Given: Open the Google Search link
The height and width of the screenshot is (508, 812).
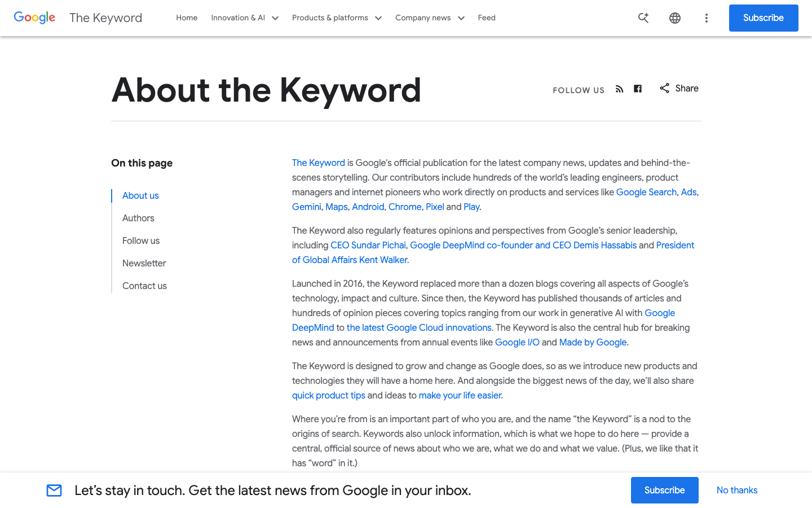Looking at the screenshot, I should (x=646, y=192).
